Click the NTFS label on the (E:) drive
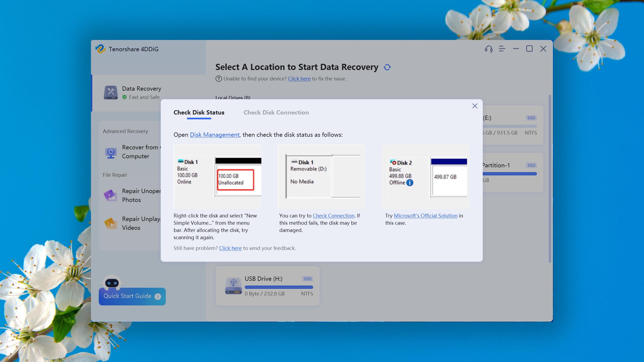 531,133
